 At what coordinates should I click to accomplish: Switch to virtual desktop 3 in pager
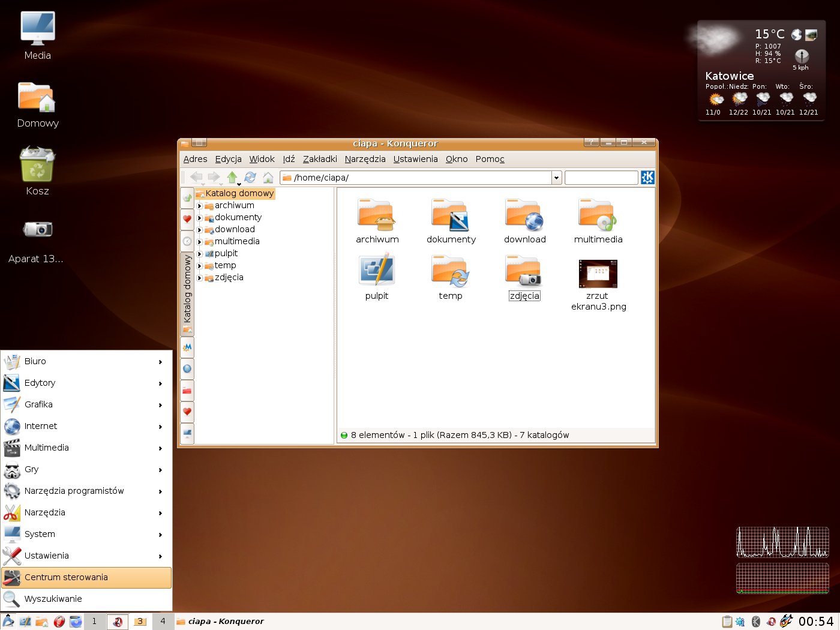pyautogui.click(x=140, y=622)
